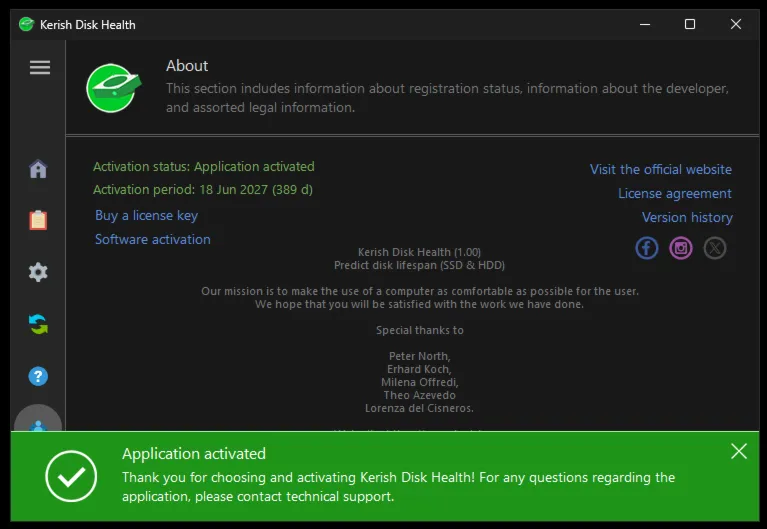The height and width of the screenshot is (529, 767).
Task: Click the checkmark icon in green banner
Action: (71, 476)
